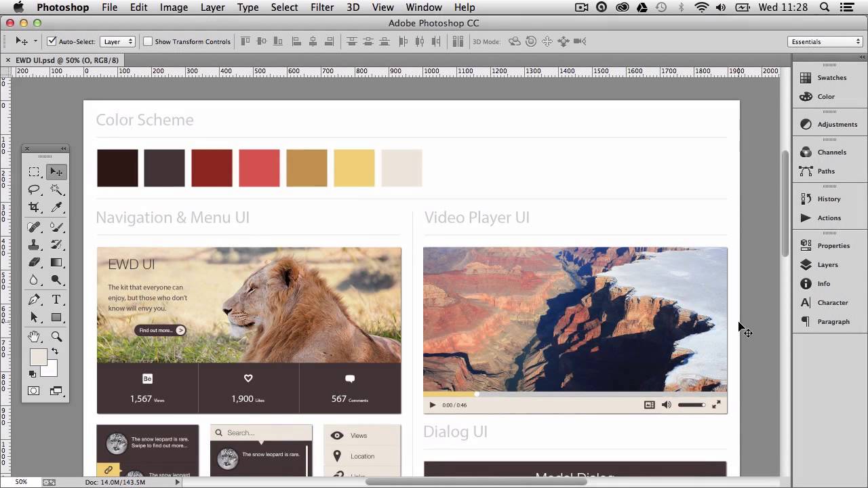
Task: Open the Layer menu
Action: click(212, 7)
